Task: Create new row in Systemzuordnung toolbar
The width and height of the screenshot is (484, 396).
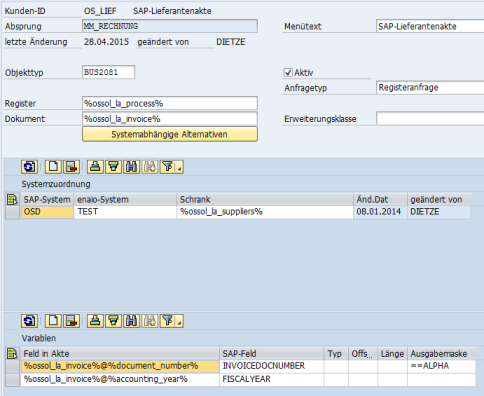Action: pos(53,167)
